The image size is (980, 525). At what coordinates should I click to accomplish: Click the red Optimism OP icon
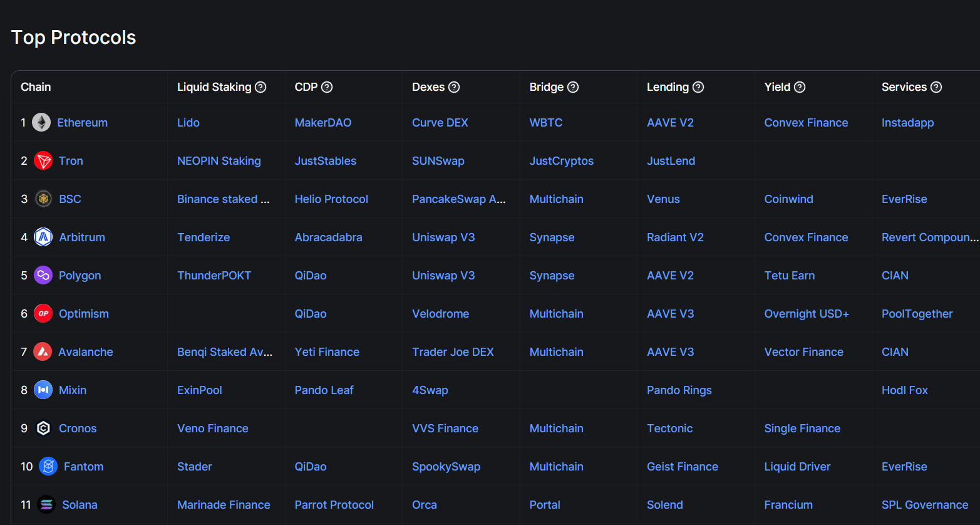click(43, 314)
